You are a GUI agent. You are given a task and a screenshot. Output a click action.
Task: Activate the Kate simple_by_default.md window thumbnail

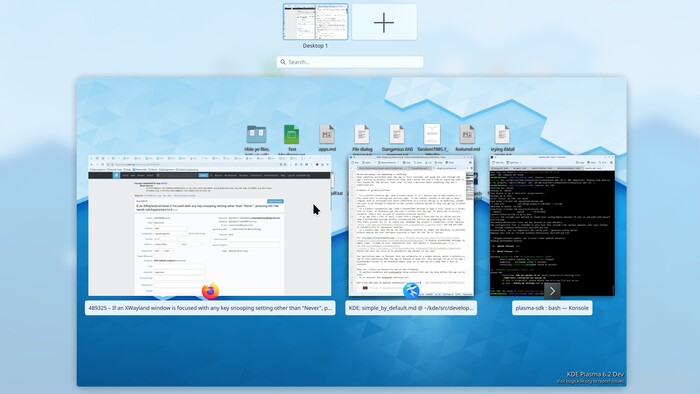pyautogui.click(x=411, y=225)
